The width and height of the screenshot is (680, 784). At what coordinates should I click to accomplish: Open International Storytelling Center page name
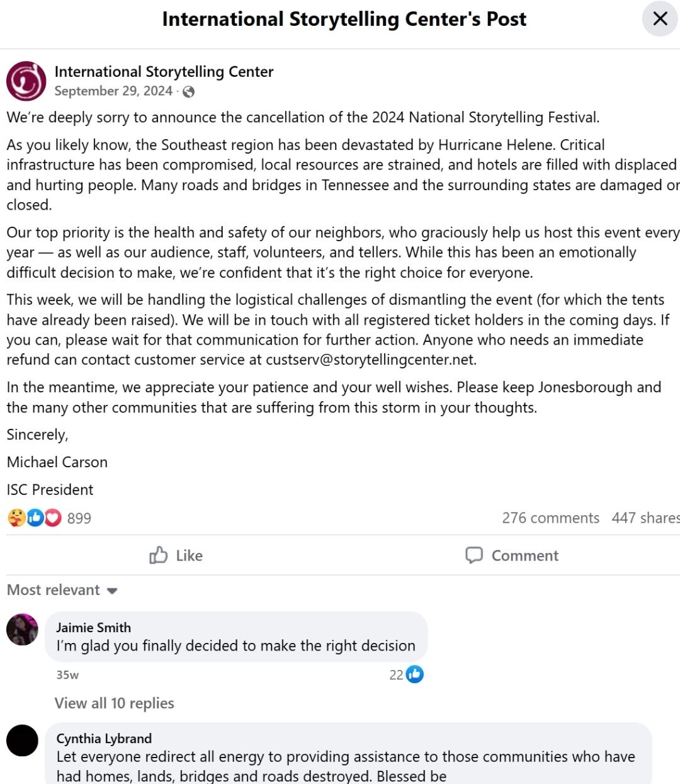click(164, 72)
